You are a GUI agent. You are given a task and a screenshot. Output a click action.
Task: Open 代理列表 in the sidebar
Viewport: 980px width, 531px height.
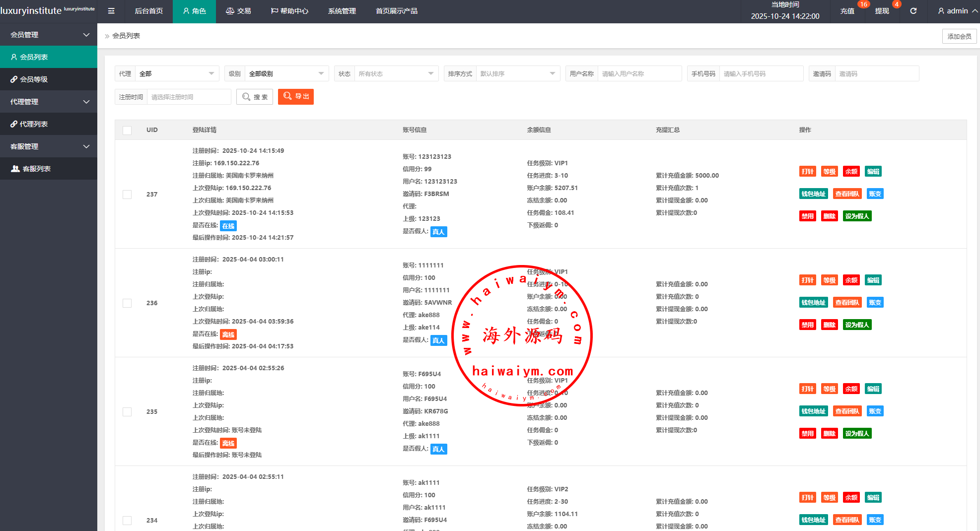pyautogui.click(x=33, y=124)
